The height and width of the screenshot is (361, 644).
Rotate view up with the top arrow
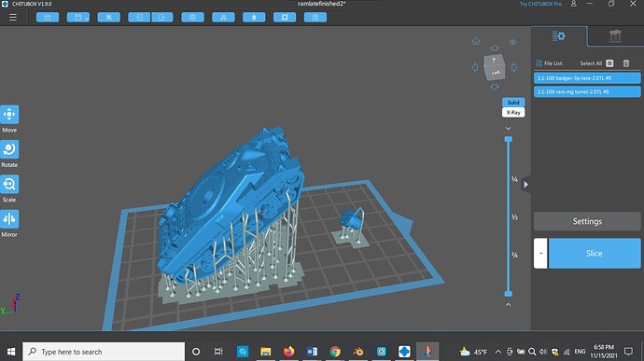point(495,48)
